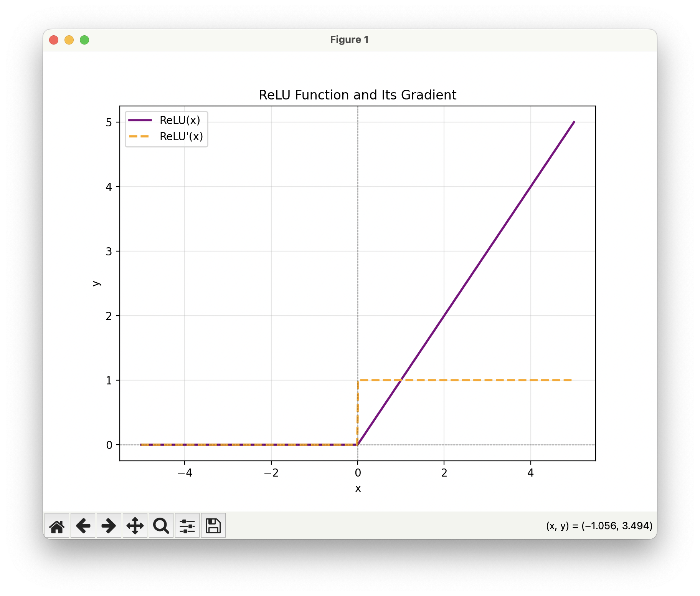Click the rotated y-axis label
The image size is (700, 596).
tap(96, 283)
